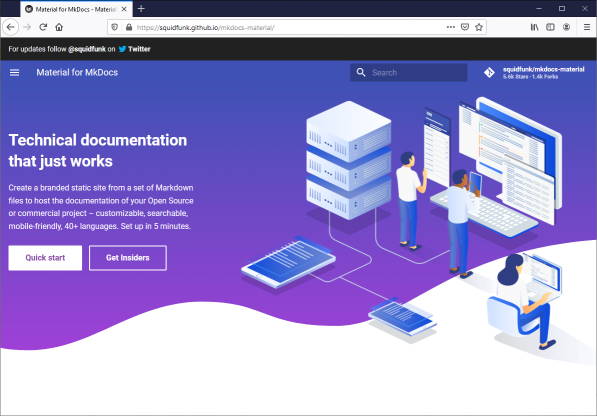Viewport: 597px width, 416px height.
Task: Reload the page with the refresh icon
Action: [43, 27]
